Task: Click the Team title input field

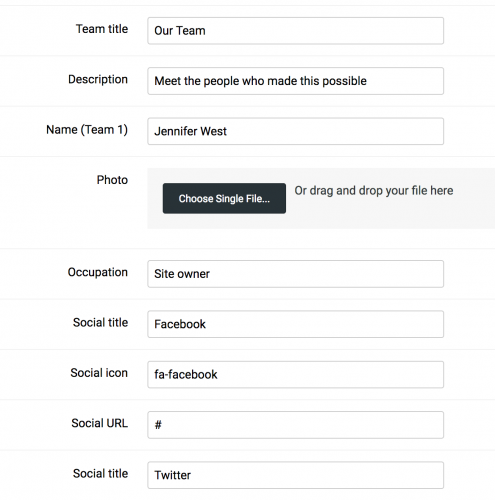Action: tap(295, 31)
